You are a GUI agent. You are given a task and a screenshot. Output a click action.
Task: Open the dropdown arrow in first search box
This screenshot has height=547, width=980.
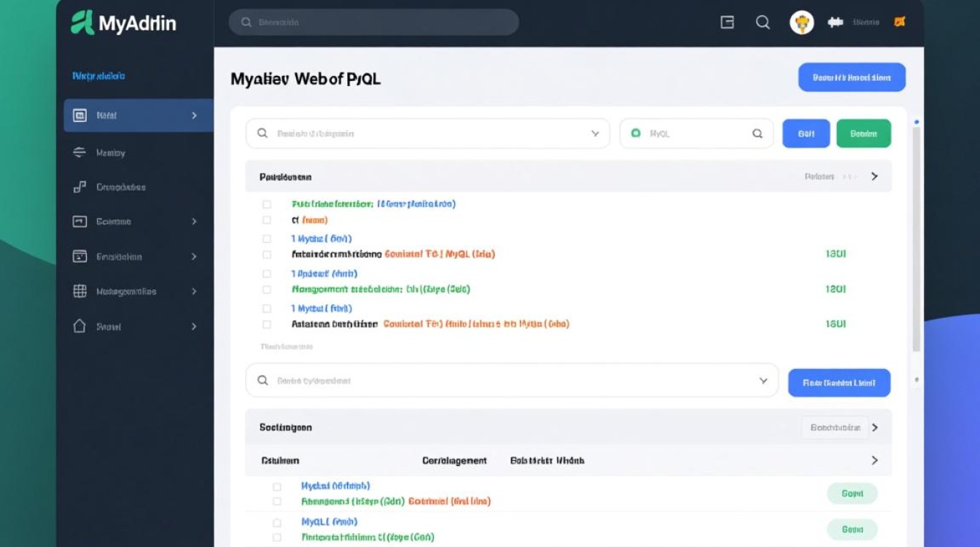[x=595, y=133]
